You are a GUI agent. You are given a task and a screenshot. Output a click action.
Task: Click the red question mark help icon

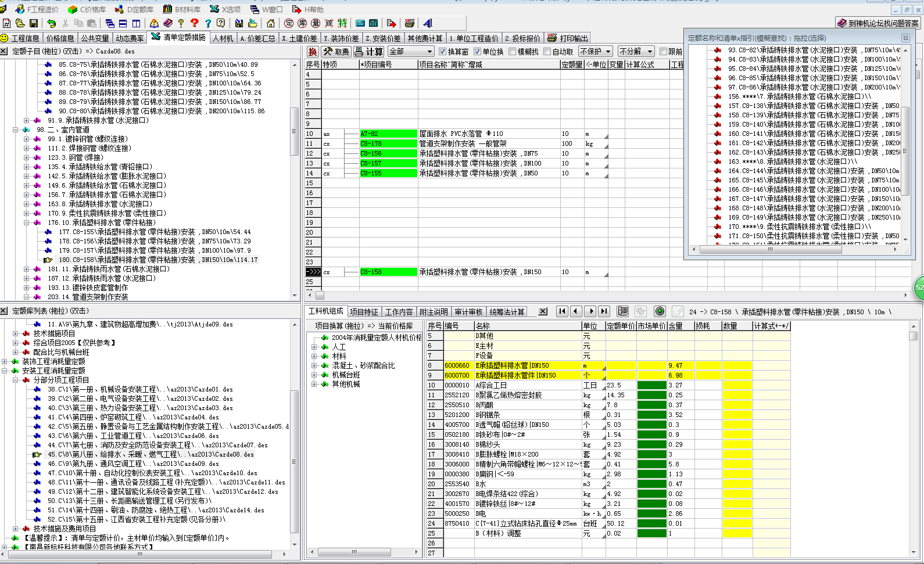(194, 23)
